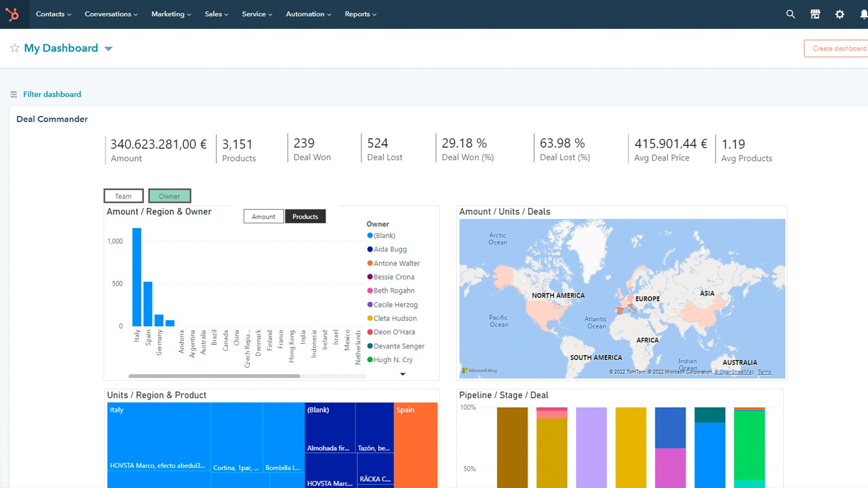Open the search magnifier icon

click(x=790, y=14)
